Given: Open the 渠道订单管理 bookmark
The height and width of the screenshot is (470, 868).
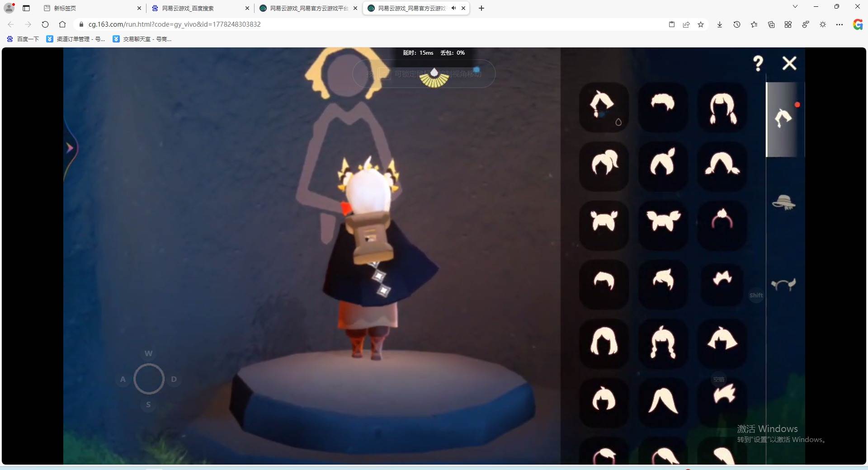Looking at the screenshot, I should pyautogui.click(x=75, y=39).
